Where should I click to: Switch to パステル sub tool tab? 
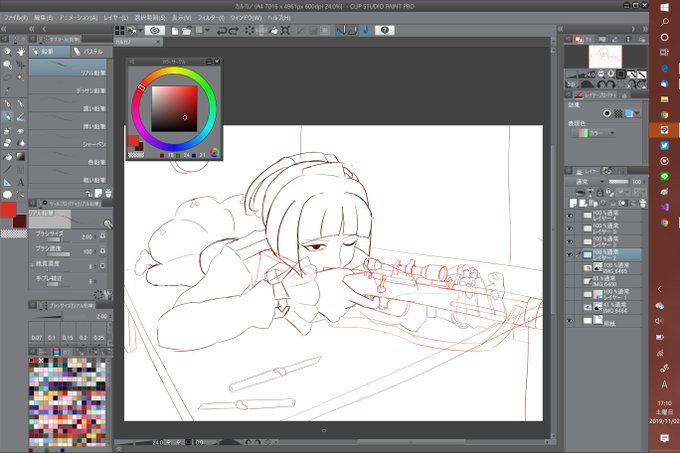[x=91, y=52]
